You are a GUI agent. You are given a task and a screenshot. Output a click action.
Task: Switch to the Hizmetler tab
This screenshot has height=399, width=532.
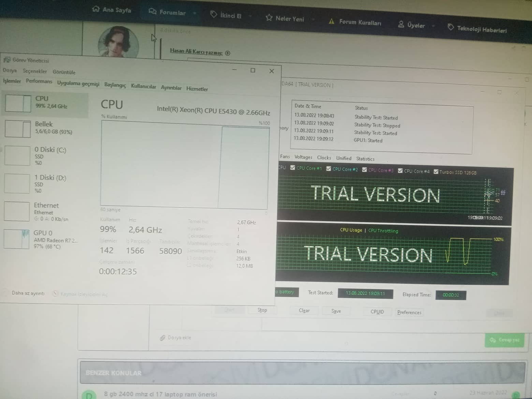coord(197,89)
